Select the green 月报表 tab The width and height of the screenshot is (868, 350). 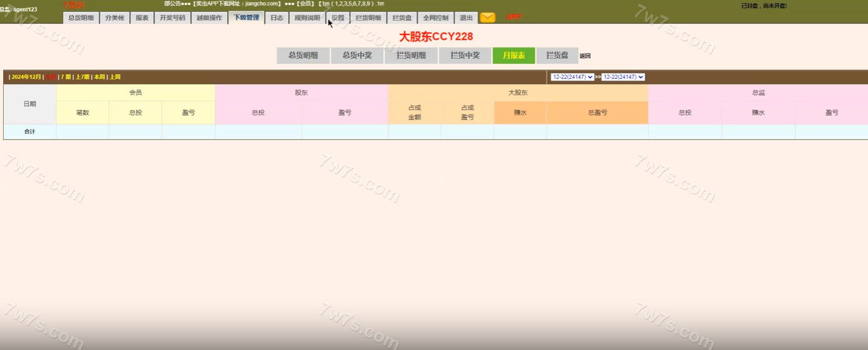tap(514, 55)
